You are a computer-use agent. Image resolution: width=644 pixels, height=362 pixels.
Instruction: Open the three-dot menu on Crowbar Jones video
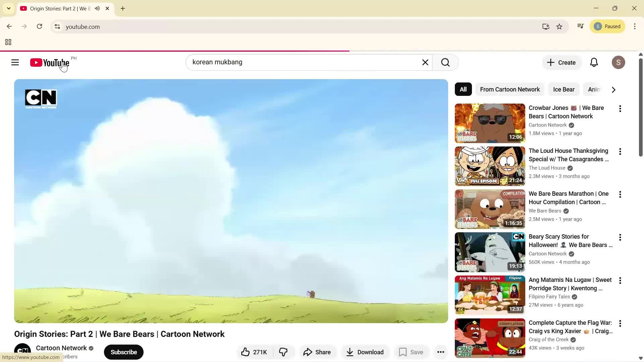pyautogui.click(x=620, y=109)
